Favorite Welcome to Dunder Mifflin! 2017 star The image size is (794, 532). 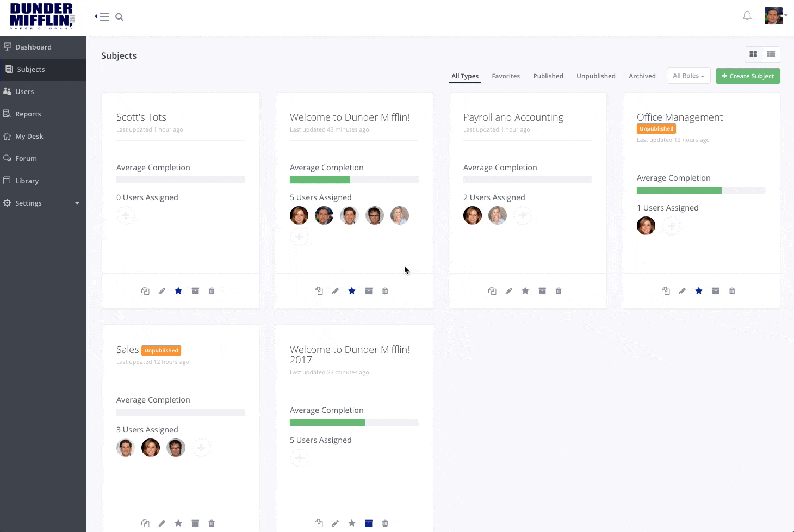click(x=352, y=523)
